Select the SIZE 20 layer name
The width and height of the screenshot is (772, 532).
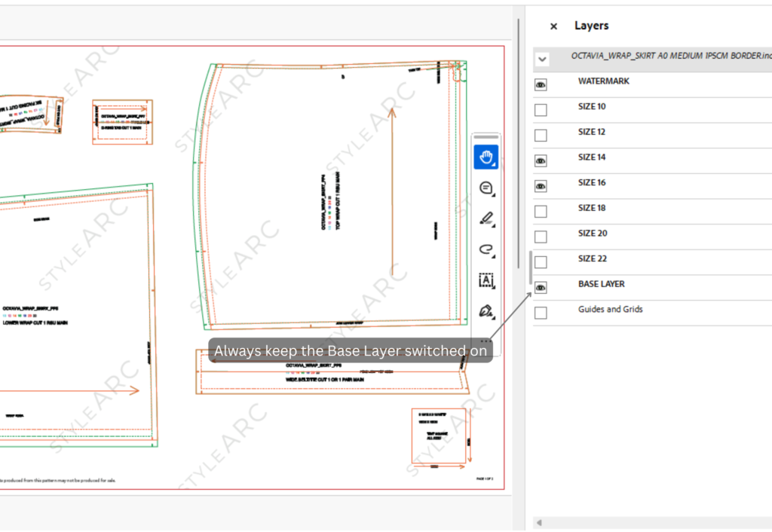(593, 234)
